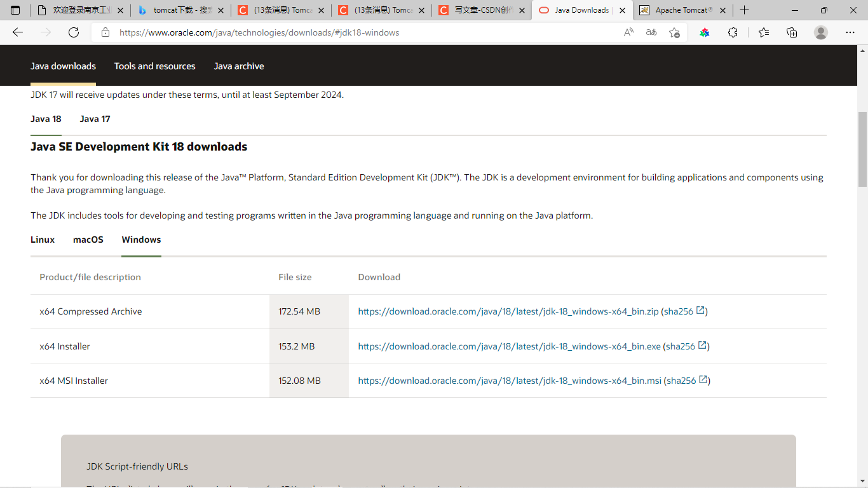
Task: Open Java archive navigation item
Action: (239, 66)
